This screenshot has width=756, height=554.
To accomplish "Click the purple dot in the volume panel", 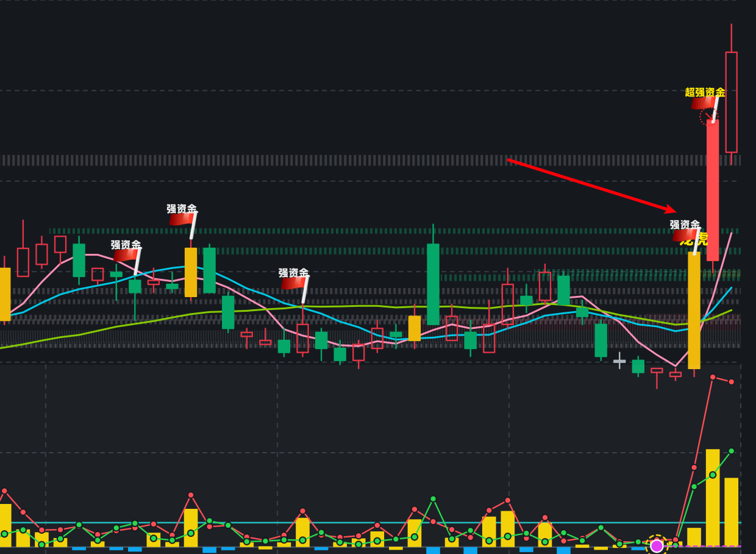I will tap(657, 545).
